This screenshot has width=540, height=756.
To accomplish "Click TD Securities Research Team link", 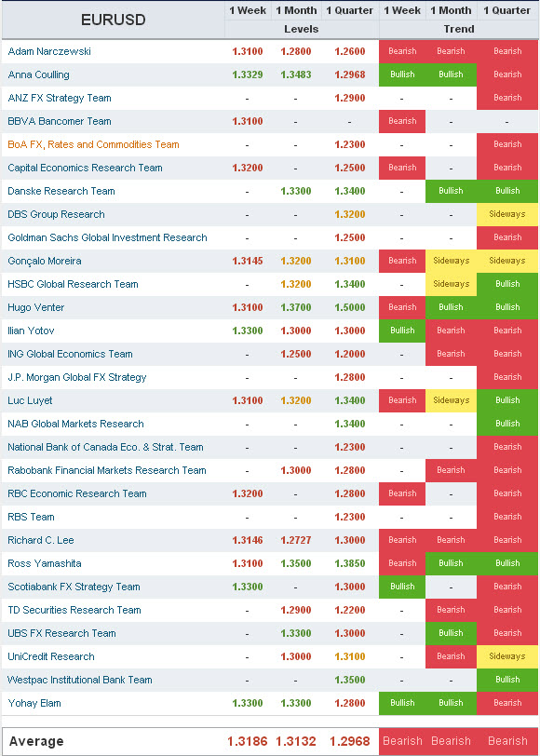I will pyautogui.click(x=74, y=610).
